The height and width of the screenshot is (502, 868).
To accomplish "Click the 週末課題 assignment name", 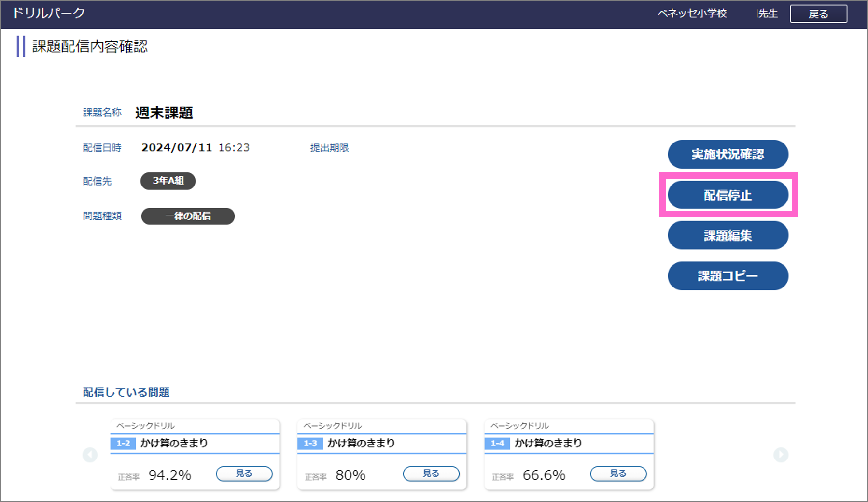I will pos(164,113).
